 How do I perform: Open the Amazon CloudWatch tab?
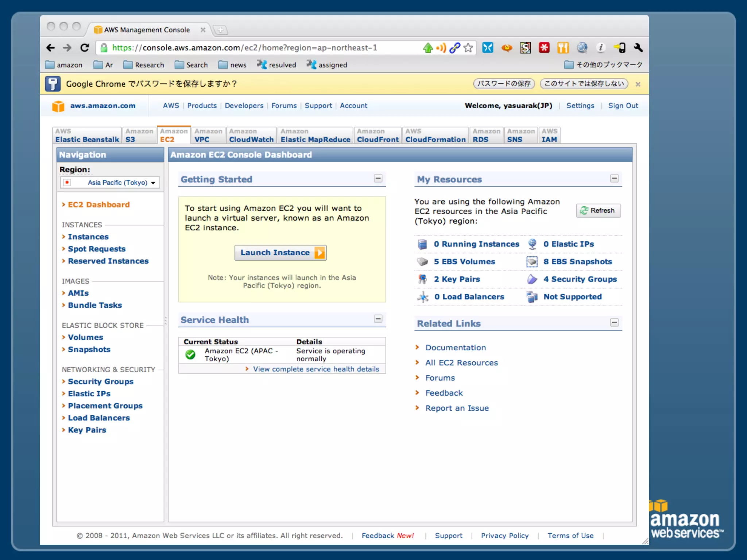(x=251, y=135)
